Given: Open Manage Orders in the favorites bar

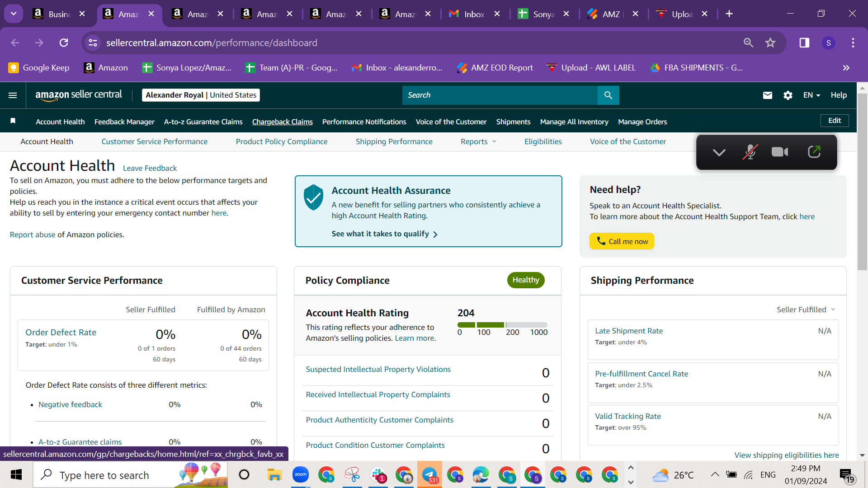Looking at the screenshot, I should tap(642, 122).
